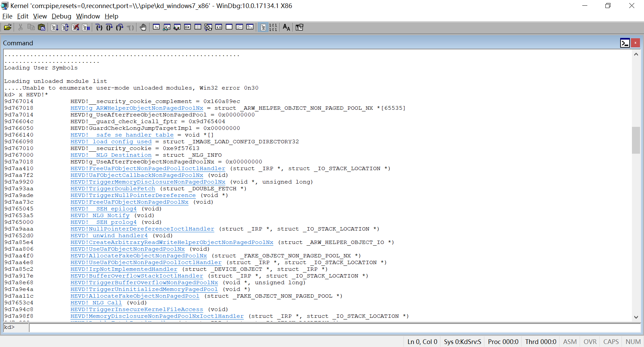Open the Help menu
The width and height of the screenshot is (644, 347).
[111, 16]
